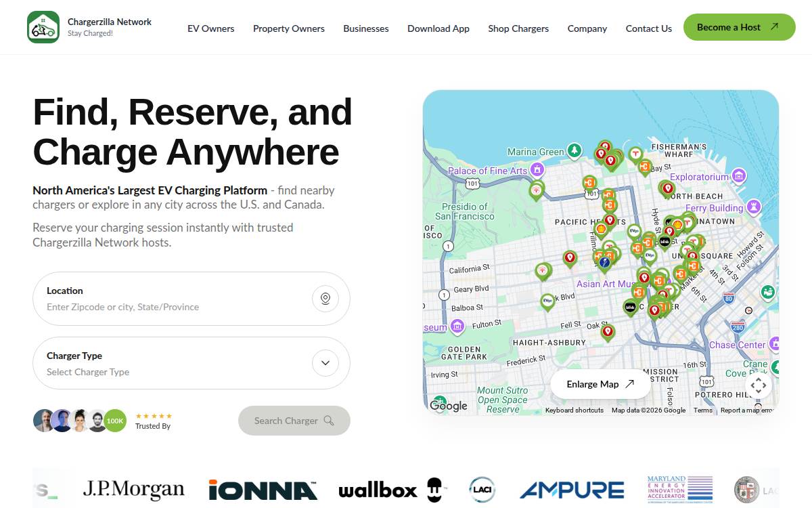This screenshot has width=812, height=508.
Task: Click the Search Charger button
Action: click(294, 421)
